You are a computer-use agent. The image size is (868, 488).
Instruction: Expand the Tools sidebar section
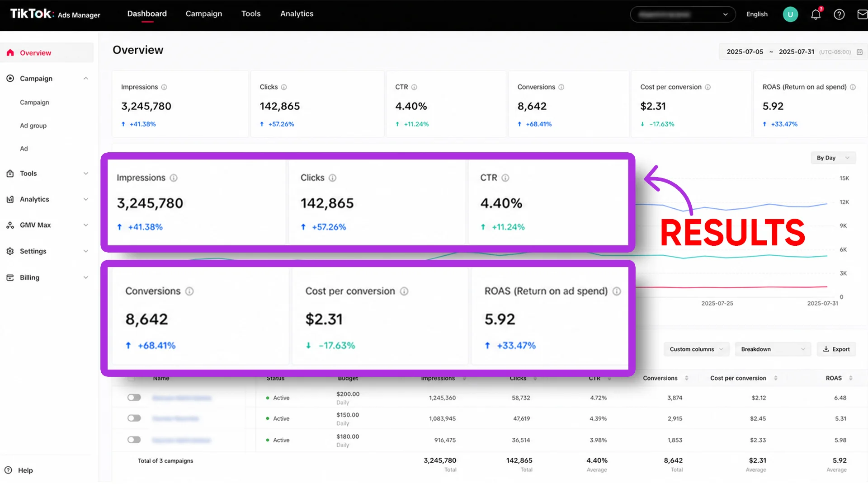(85, 174)
